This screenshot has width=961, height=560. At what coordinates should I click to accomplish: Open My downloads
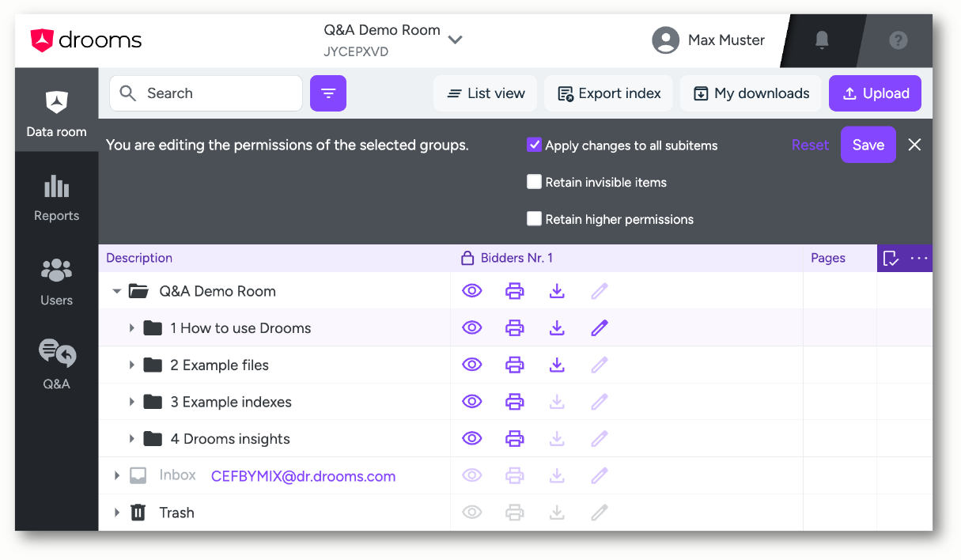click(751, 93)
